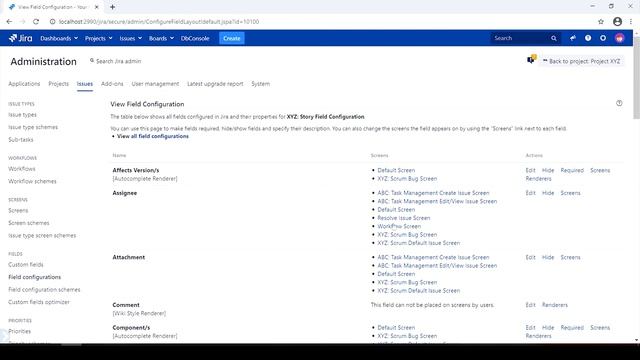Viewport: 640px width, 360px height.
Task: Open Issue types in sidebar
Action: (22, 115)
